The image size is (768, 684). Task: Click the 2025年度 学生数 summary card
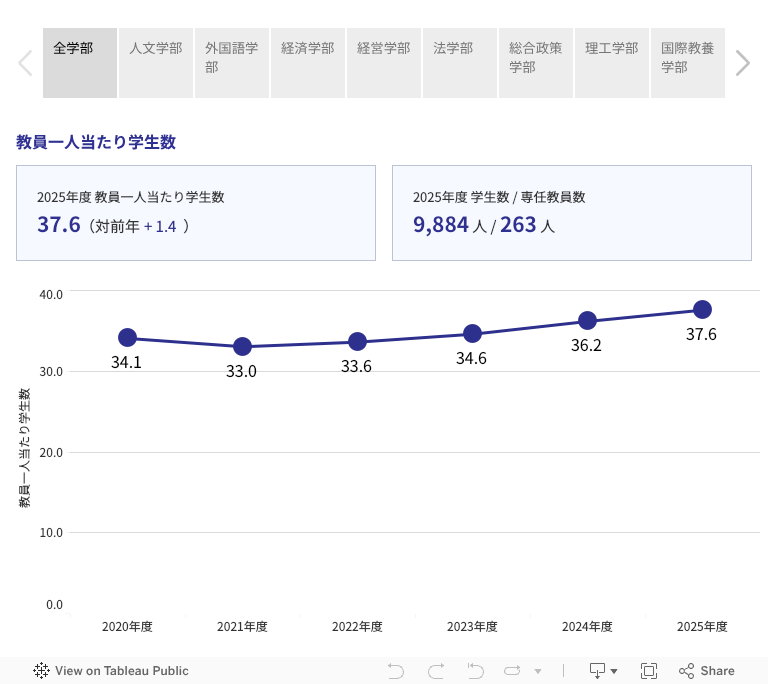[571, 213]
